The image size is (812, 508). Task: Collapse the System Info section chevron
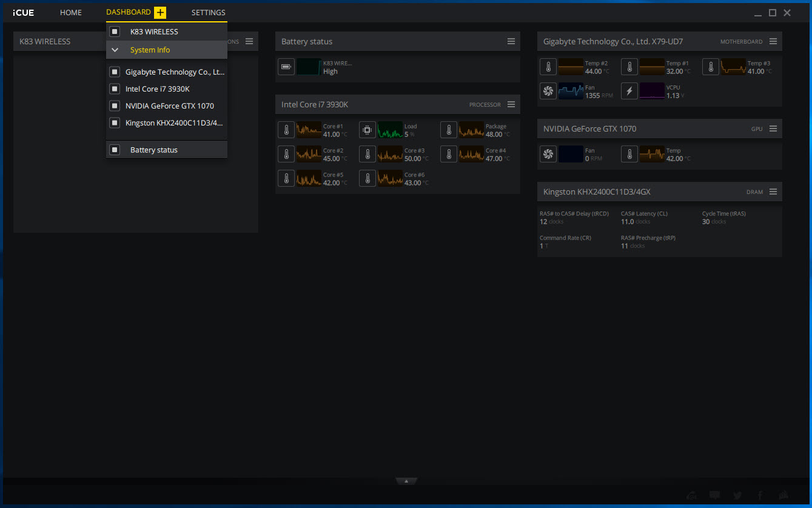[x=115, y=50]
